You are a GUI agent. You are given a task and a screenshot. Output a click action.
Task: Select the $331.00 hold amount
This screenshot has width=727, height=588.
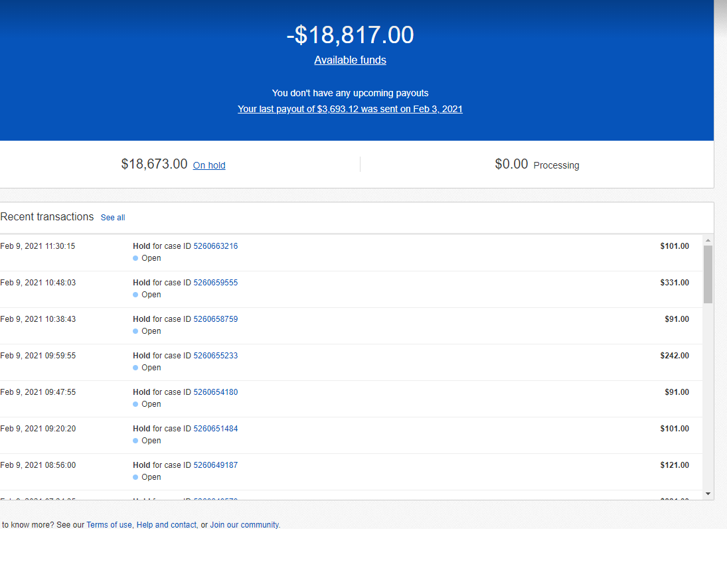tap(675, 283)
